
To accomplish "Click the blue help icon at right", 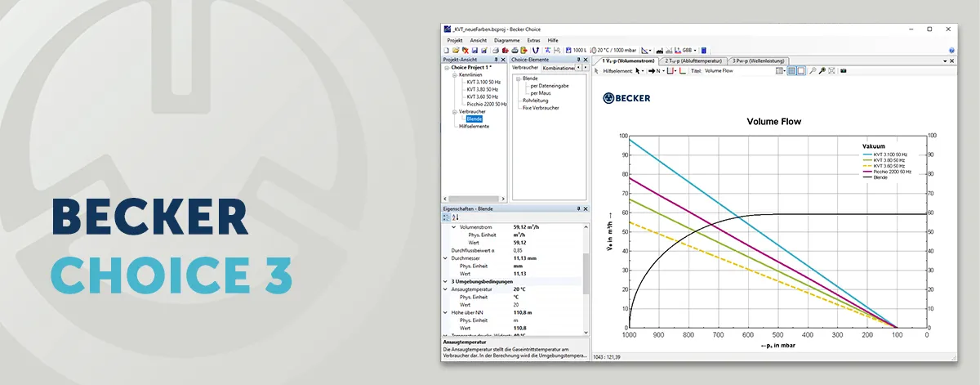I will [x=951, y=51].
